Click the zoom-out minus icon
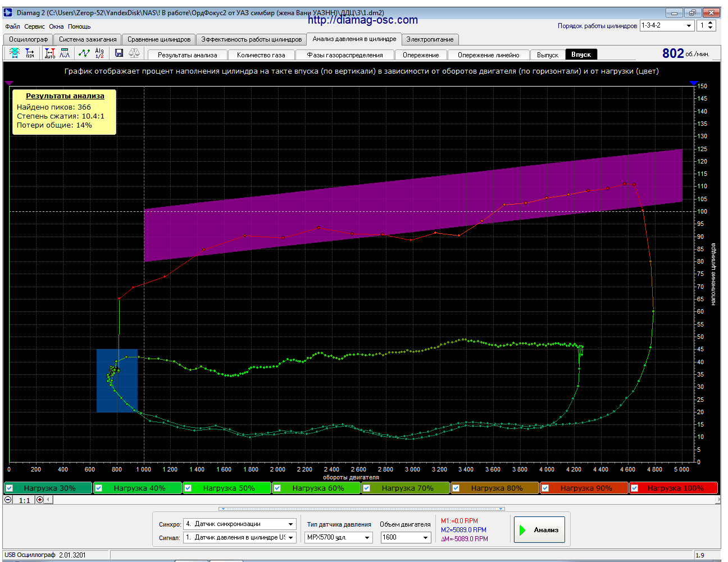Screen dimensions: 728x562 (x=8, y=500)
